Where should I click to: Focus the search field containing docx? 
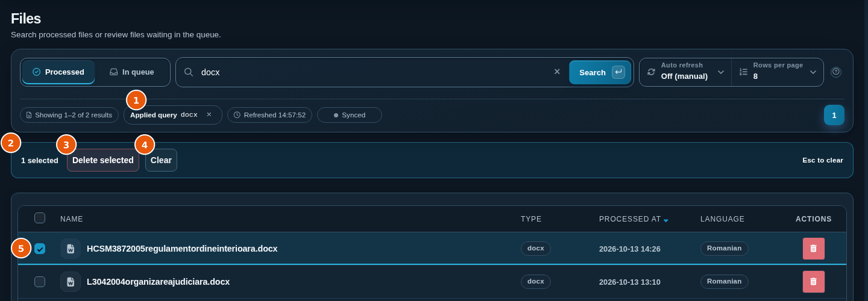(x=374, y=72)
